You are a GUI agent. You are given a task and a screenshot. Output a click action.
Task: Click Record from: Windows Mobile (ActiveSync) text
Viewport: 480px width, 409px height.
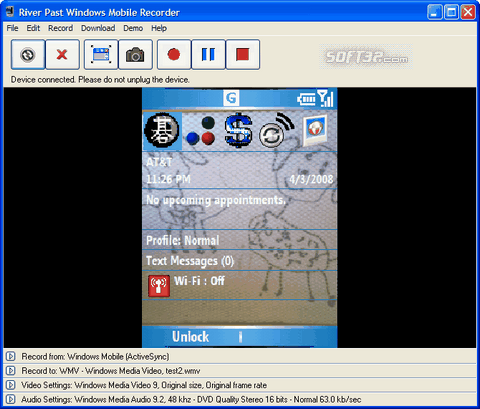click(95, 357)
